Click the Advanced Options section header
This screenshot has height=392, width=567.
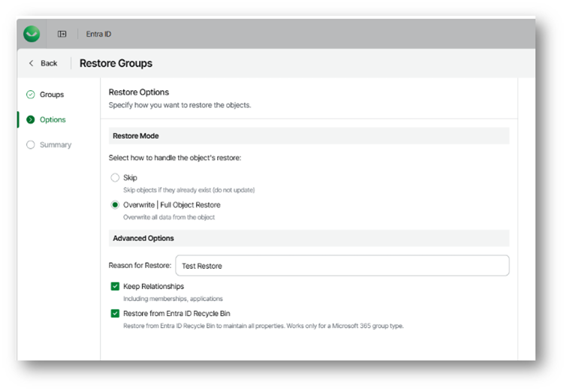coord(143,238)
